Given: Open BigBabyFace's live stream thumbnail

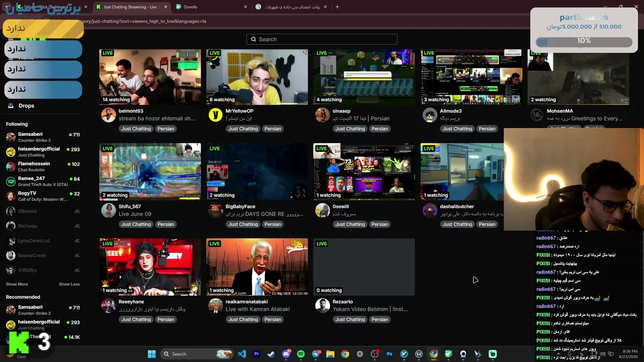Looking at the screenshot, I should (257, 172).
